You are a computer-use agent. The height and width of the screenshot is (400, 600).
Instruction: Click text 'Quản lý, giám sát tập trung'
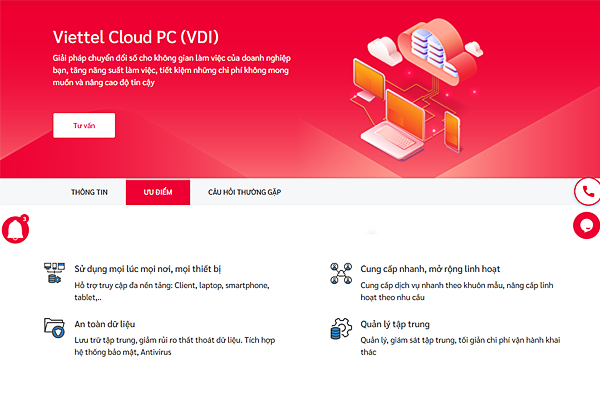pos(408,340)
